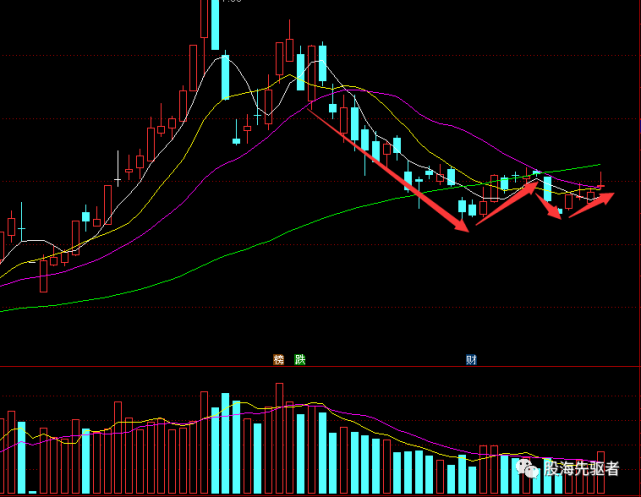Viewport: 641px width, 497px height.
Task: Select the tall cyan candlestick at the chart's peak
Action: [215, 25]
